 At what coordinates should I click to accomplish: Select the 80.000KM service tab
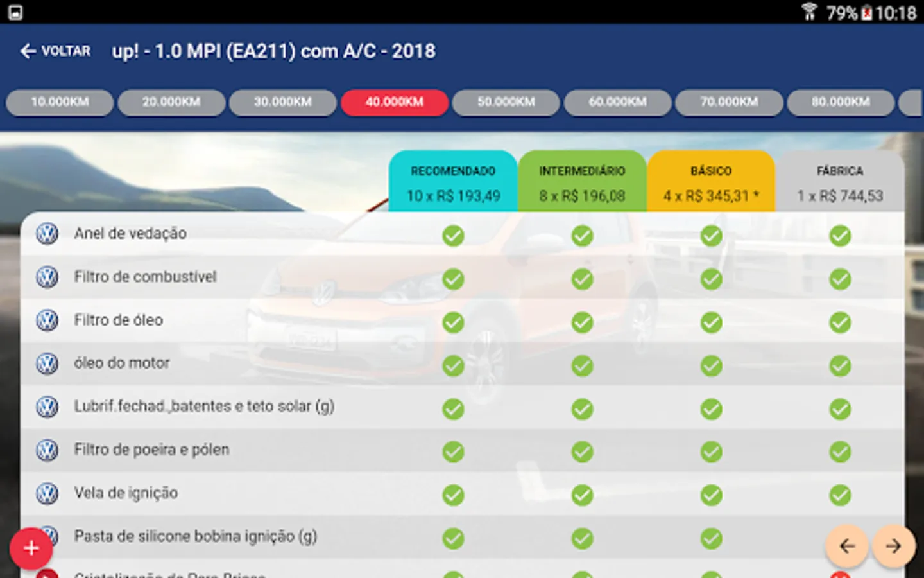click(841, 102)
